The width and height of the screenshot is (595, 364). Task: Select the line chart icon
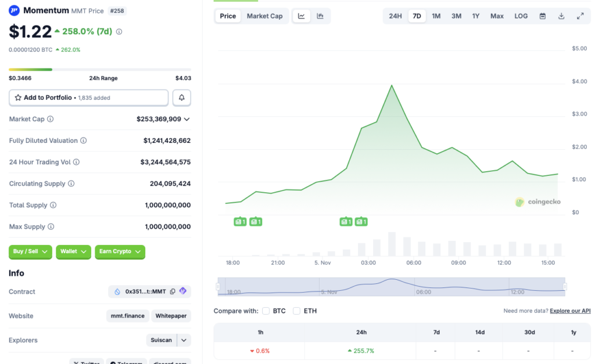[301, 16]
